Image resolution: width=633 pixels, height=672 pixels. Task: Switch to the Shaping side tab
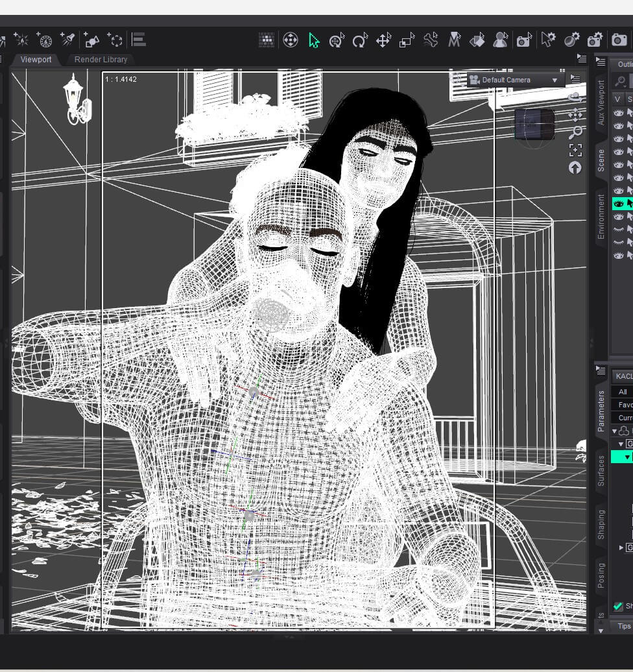point(601,525)
